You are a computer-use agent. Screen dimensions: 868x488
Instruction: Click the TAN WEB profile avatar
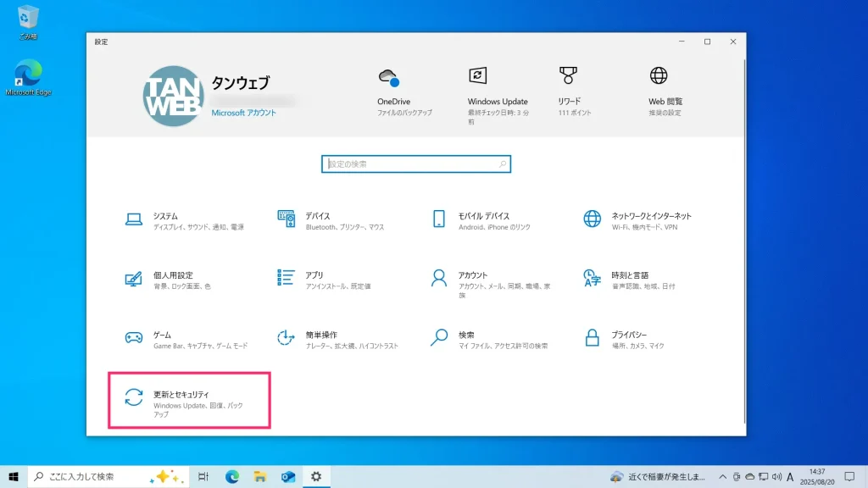click(x=173, y=97)
